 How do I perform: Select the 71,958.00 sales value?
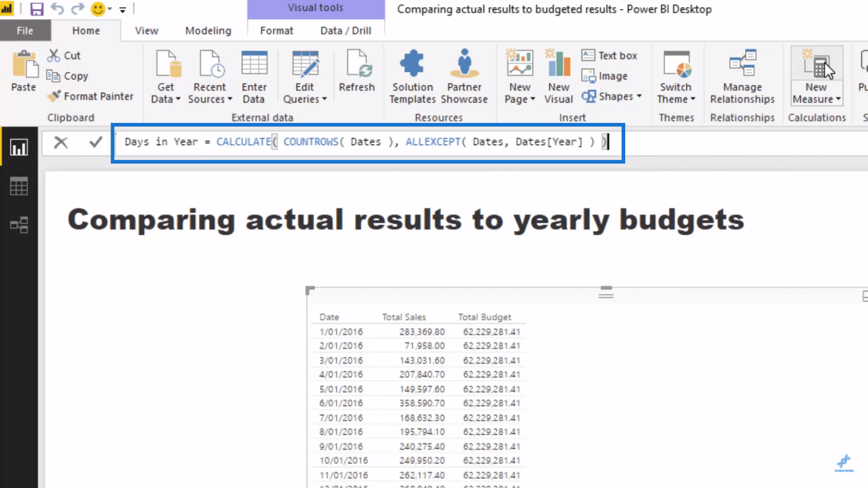click(x=425, y=345)
